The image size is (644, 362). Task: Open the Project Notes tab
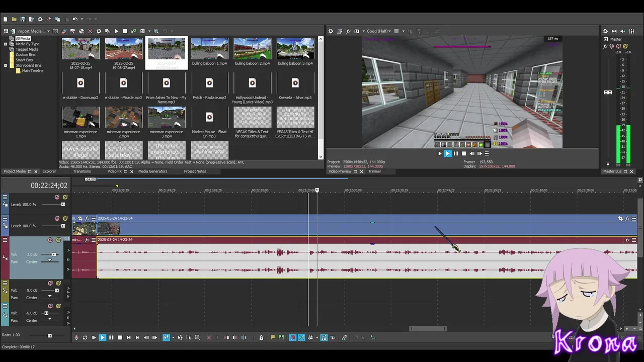[195, 171]
